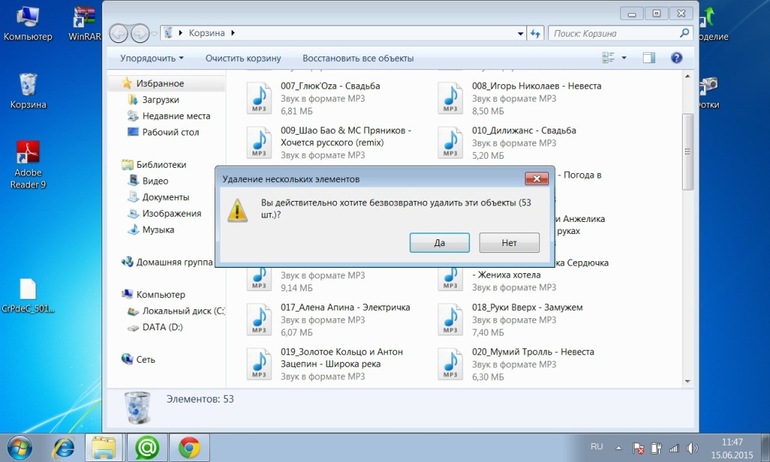
Task: Expand the address bar history dropdown
Action: pos(520,33)
